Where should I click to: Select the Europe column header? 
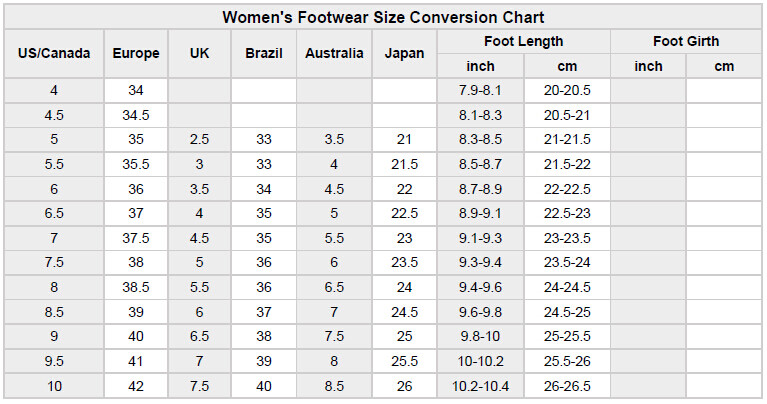tap(136, 54)
